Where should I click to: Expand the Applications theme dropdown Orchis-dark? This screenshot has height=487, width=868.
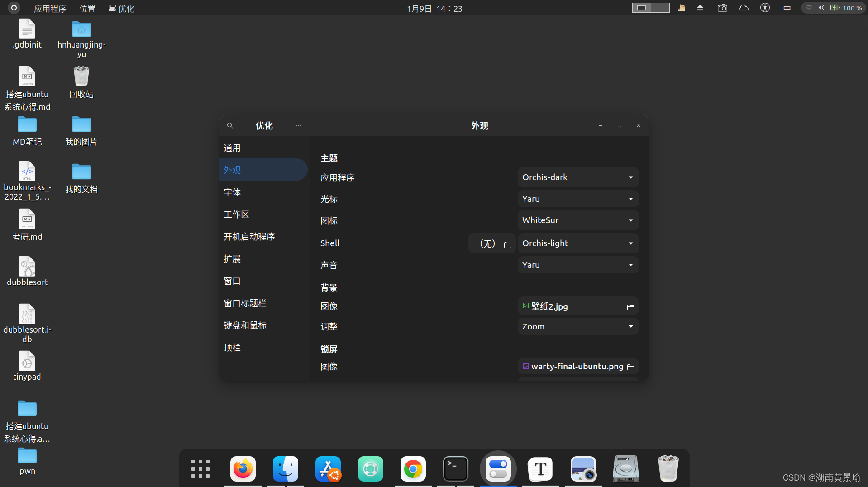(578, 177)
